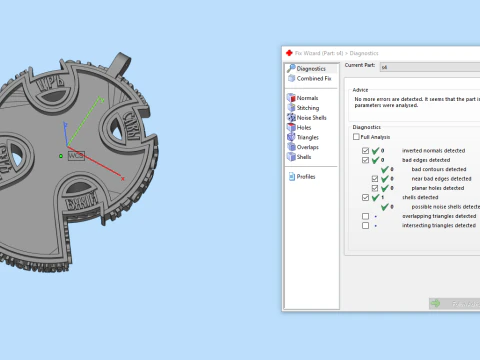Enable the Full Analysis checkbox
Viewport: 480px width, 360px height.
click(356, 137)
